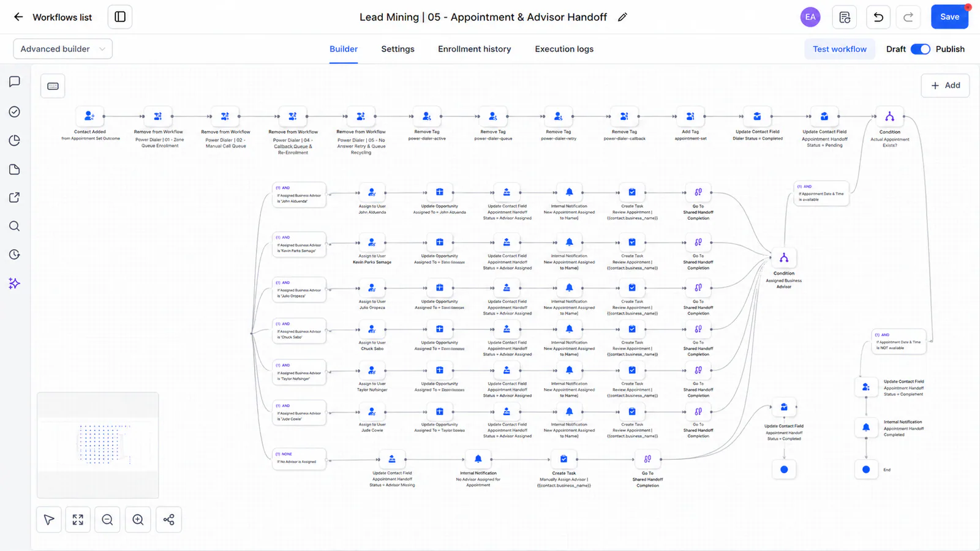This screenshot has height=551, width=980.
Task: Select Assign to User John Alduenda node
Action: [372, 192]
